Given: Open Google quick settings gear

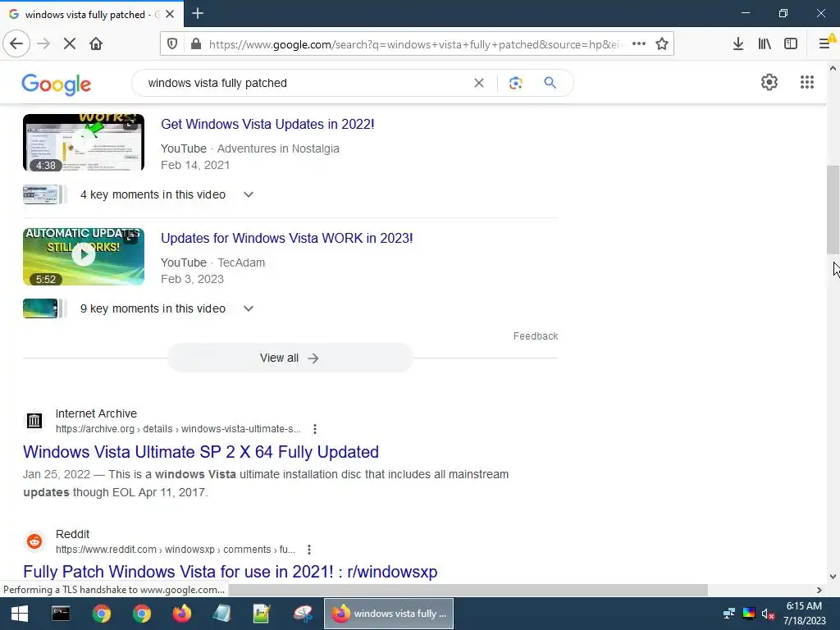Looking at the screenshot, I should tap(769, 82).
